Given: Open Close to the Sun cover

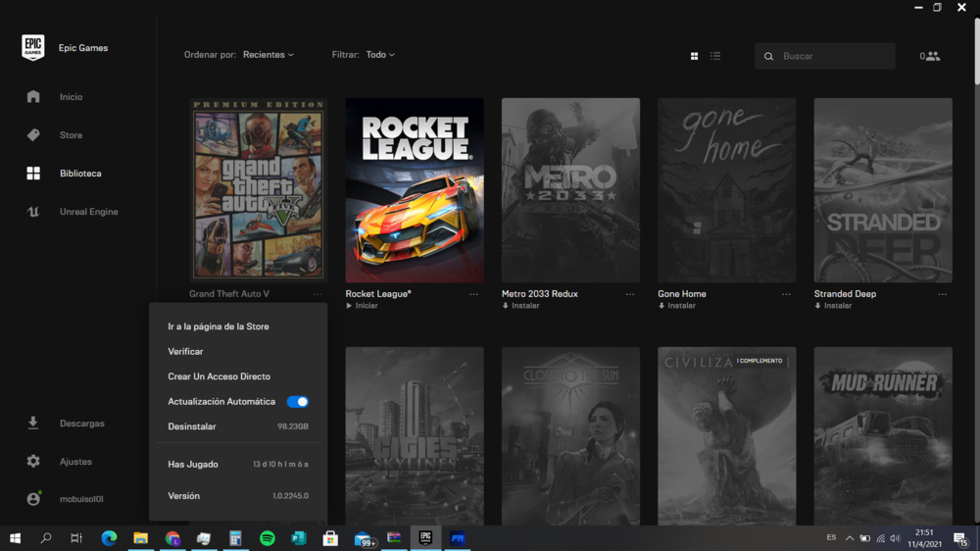Looking at the screenshot, I should (x=570, y=436).
